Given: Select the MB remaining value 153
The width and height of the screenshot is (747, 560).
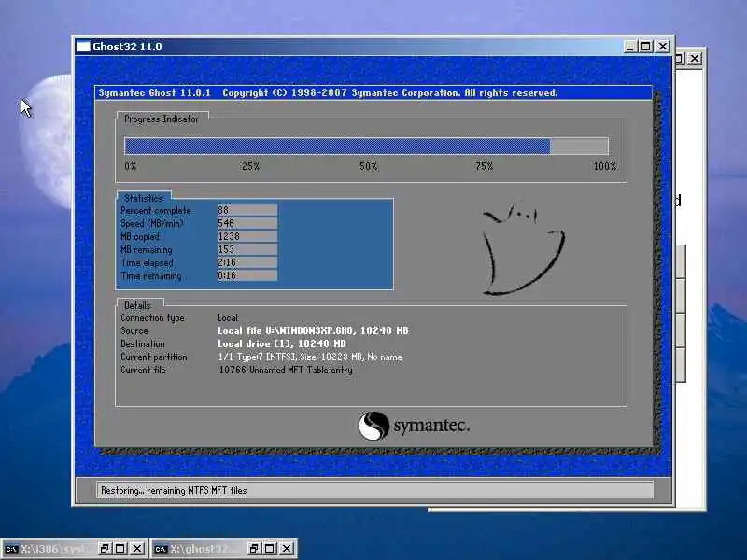Looking at the screenshot, I should tap(247, 249).
